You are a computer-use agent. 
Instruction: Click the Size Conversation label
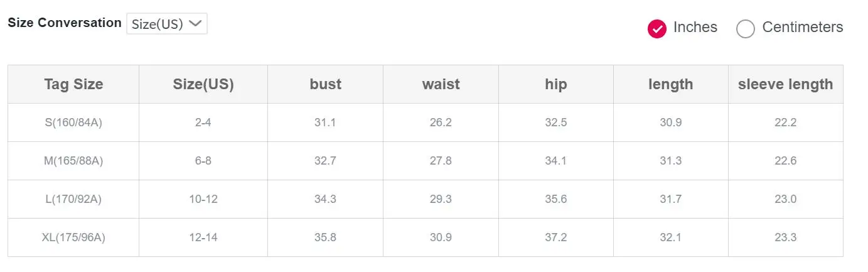(65, 23)
